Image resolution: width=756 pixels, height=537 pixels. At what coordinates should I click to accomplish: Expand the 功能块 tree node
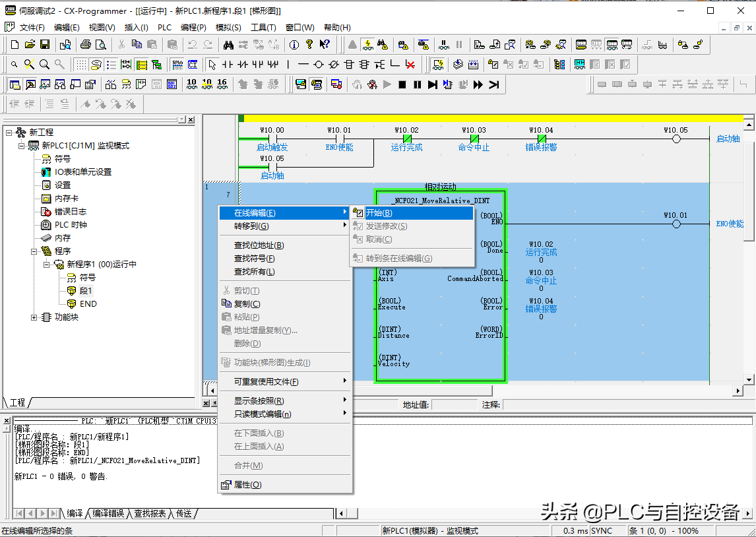(x=35, y=317)
